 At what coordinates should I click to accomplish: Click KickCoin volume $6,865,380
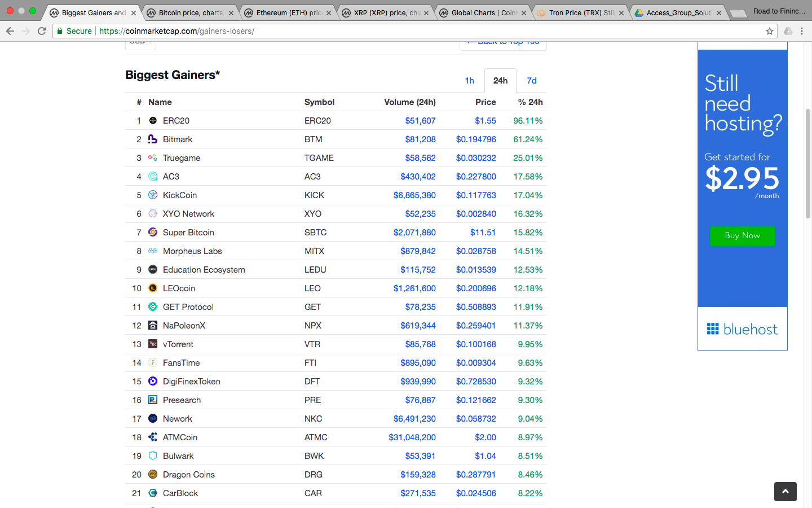[x=414, y=195]
